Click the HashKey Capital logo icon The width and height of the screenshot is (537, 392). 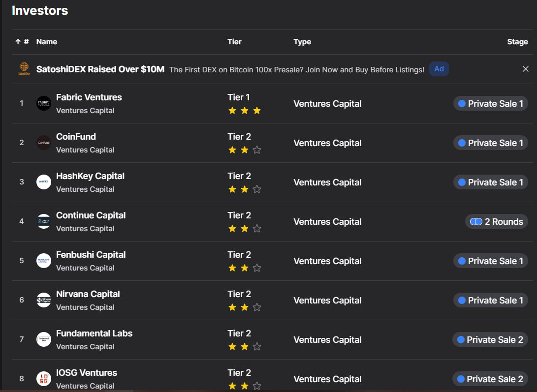click(44, 182)
